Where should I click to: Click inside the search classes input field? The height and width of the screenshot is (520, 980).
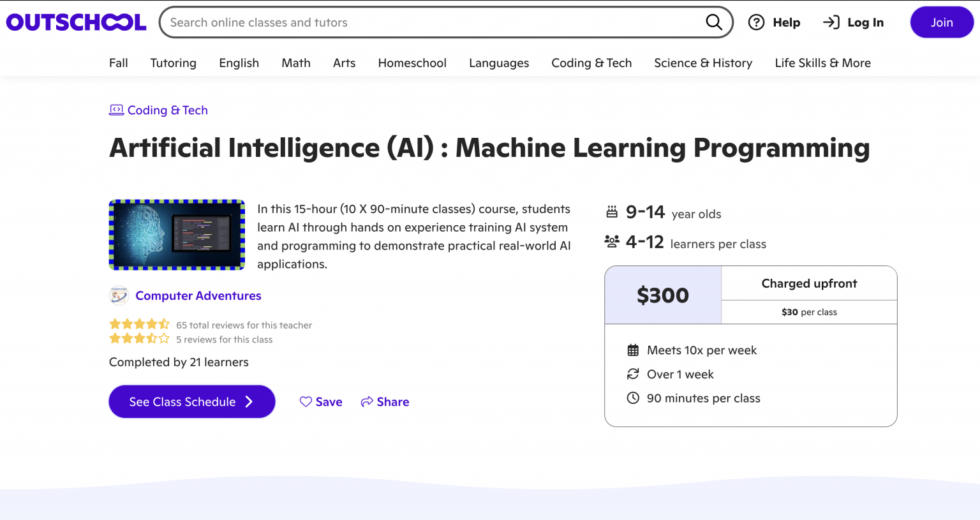pyautogui.click(x=415, y=22)
